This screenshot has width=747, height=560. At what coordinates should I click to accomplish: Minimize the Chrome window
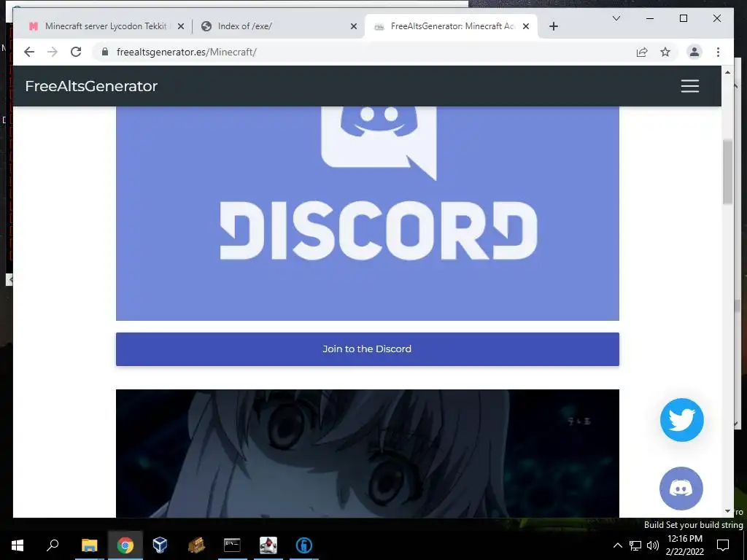650,18
